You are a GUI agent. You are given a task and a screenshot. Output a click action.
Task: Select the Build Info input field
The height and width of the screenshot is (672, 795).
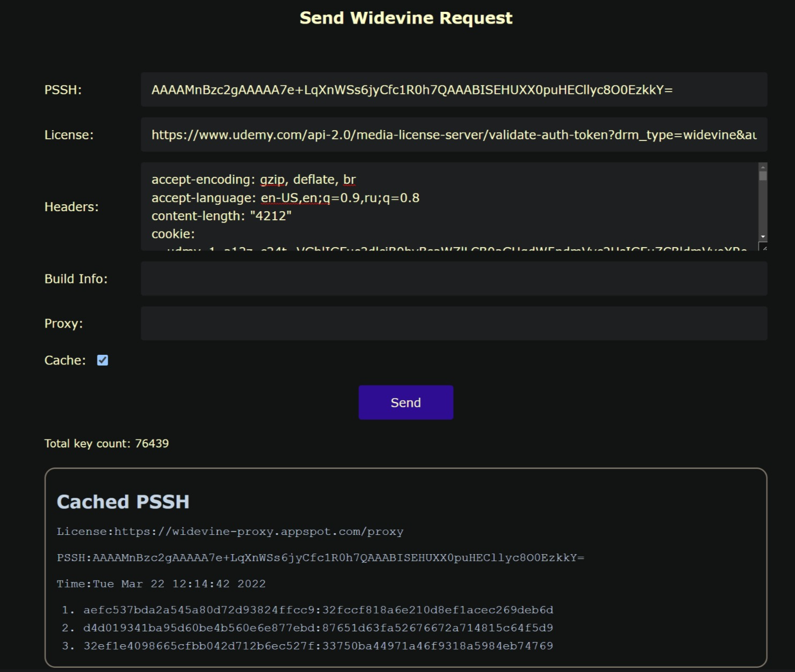point(453,279)
